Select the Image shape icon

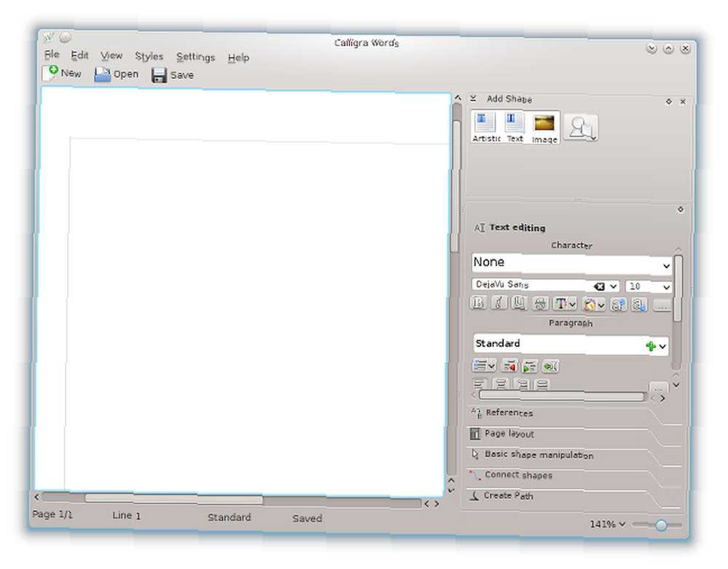pyautogui.click(x=544, y=127)
